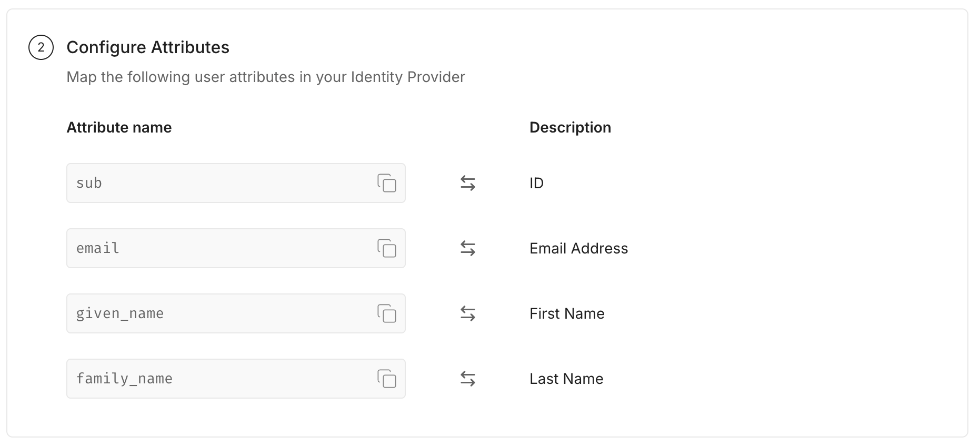Click the copy icon next to sub
The width and height of the screenshot is (980, 447).
point(387,183)
